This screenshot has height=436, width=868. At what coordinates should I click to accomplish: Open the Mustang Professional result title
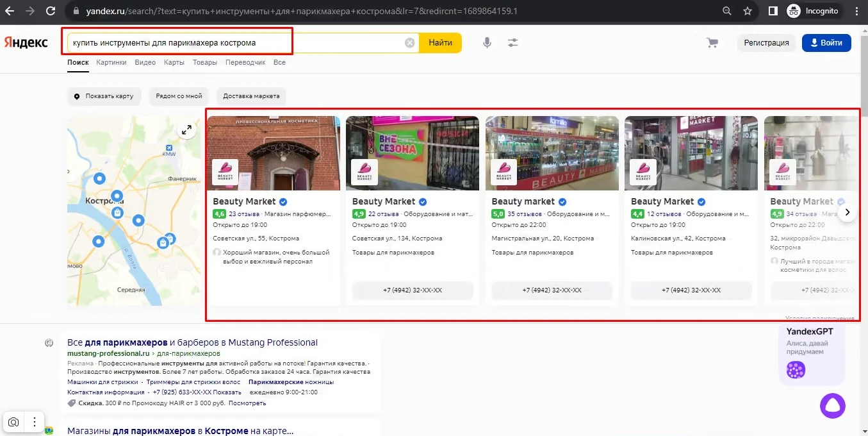192,342
